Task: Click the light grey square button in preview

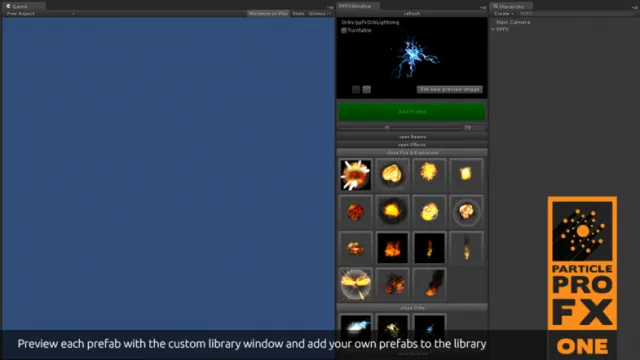Action: [367, 89]
